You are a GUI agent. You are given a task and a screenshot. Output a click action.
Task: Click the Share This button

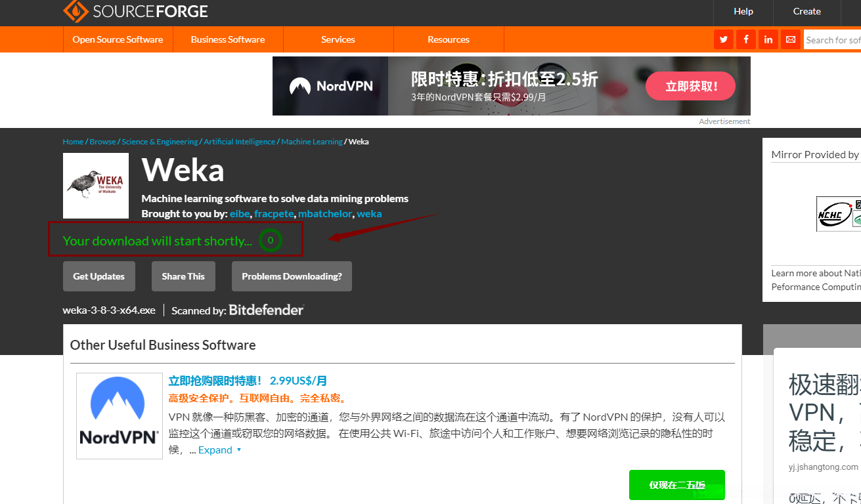183,276
